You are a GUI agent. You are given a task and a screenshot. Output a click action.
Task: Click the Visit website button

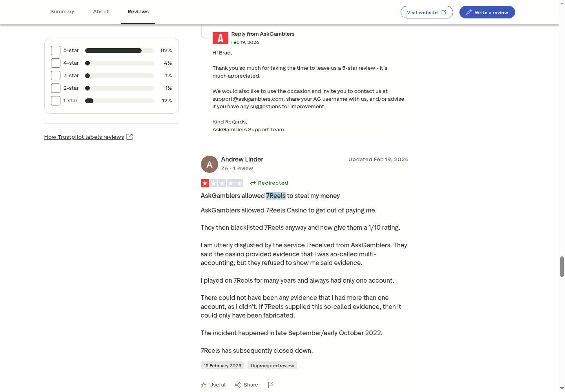point(427,12)
